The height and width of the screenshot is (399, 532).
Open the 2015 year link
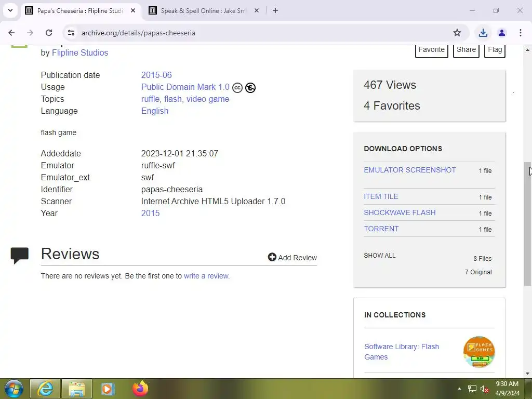click(150, 213)
